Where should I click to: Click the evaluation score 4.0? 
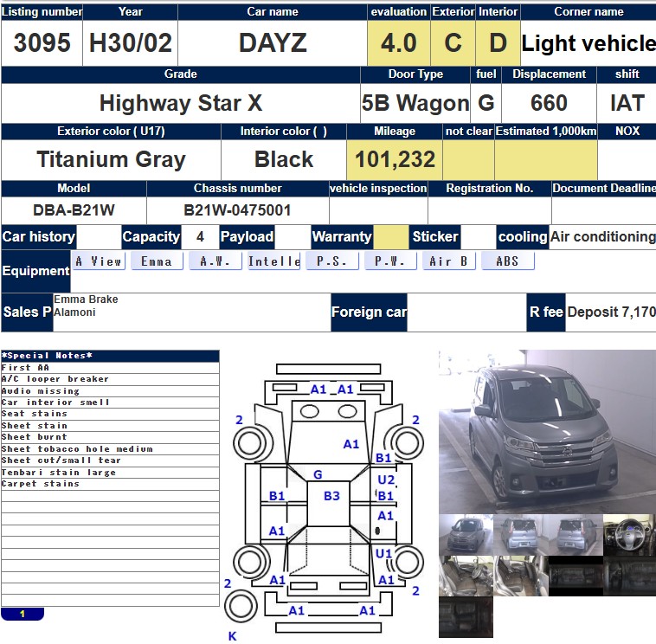(x=399, y=42)
